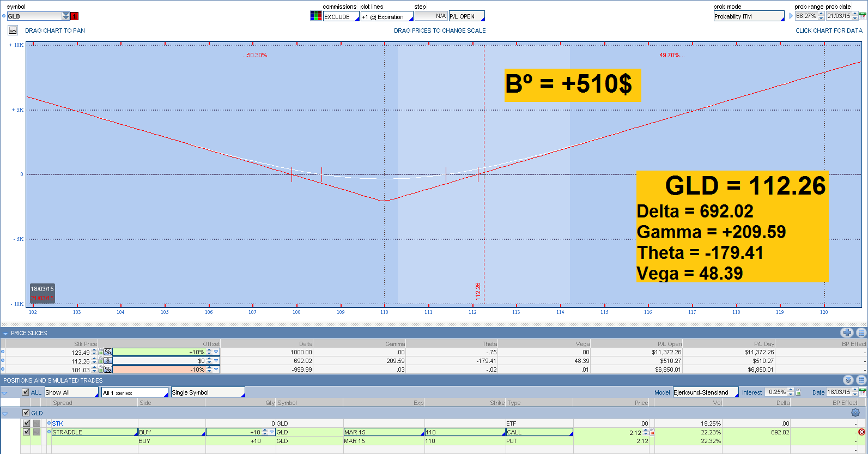868x454 pixels.
Task: Click the chart style icon beside Drag Chart
Action: click(13, 31)
